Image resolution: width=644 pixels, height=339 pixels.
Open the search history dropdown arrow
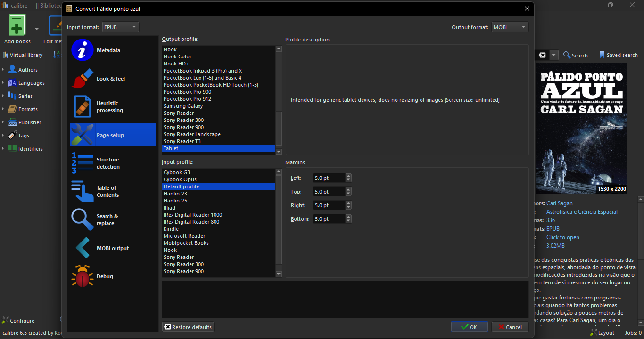(554, 55)
